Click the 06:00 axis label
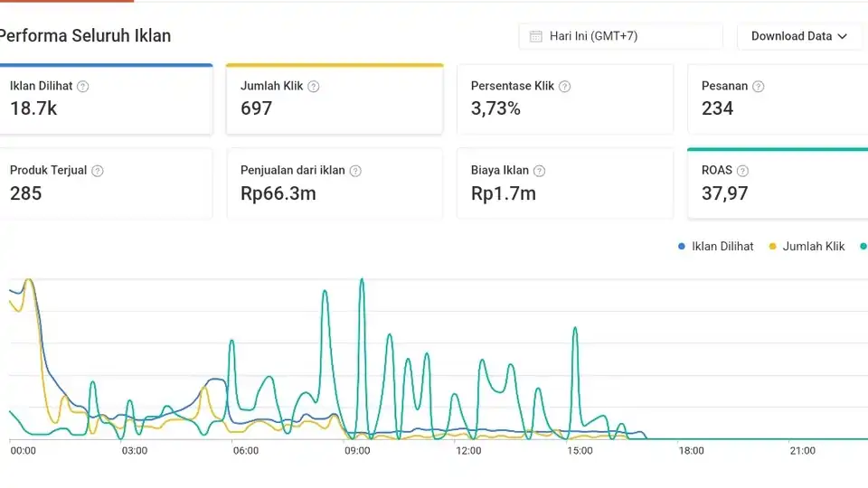 point(246,451)
